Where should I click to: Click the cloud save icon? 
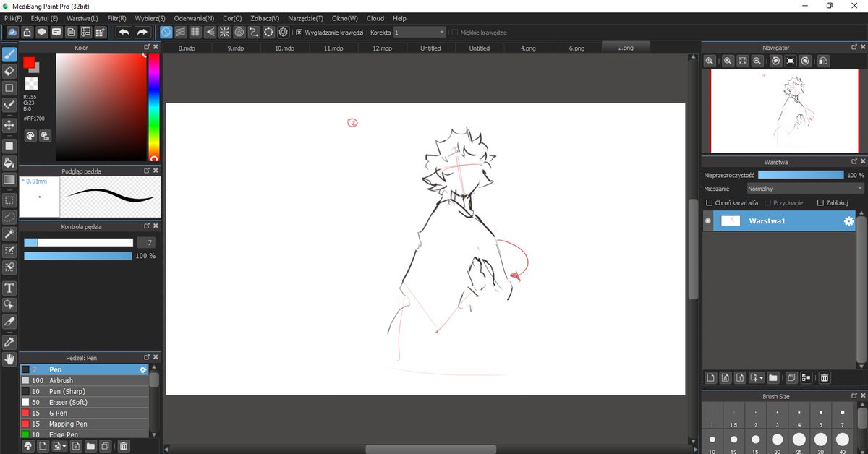click(12, 32)
